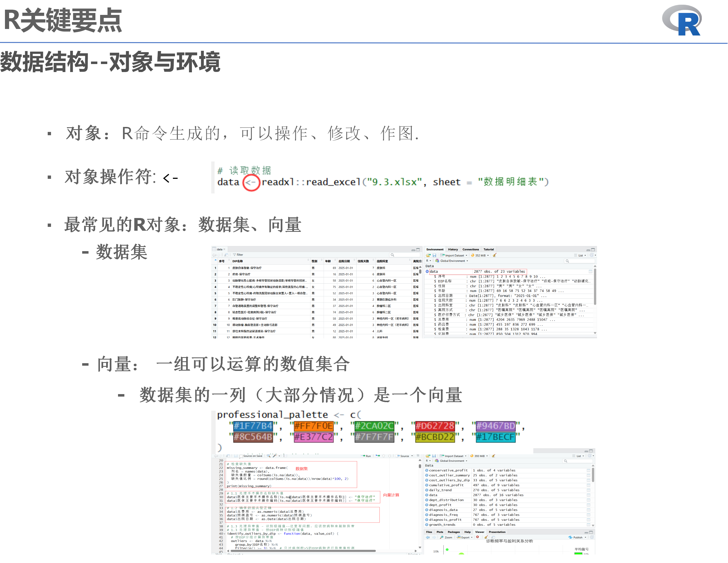This screenshot has width=728, height=563.
Task: Click go to next section down arrow
Action: click(389, 456)
